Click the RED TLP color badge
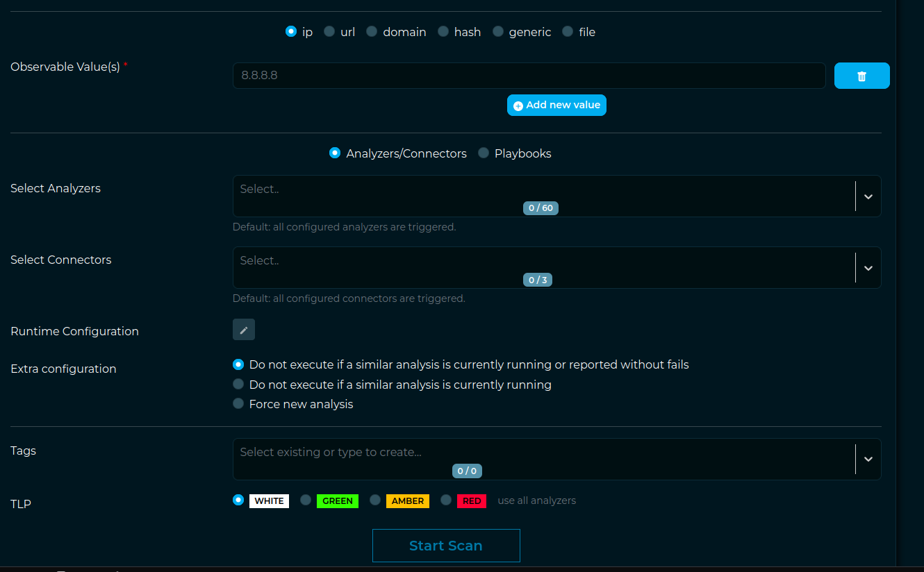924x572 pixels. [x=472, y=500]
